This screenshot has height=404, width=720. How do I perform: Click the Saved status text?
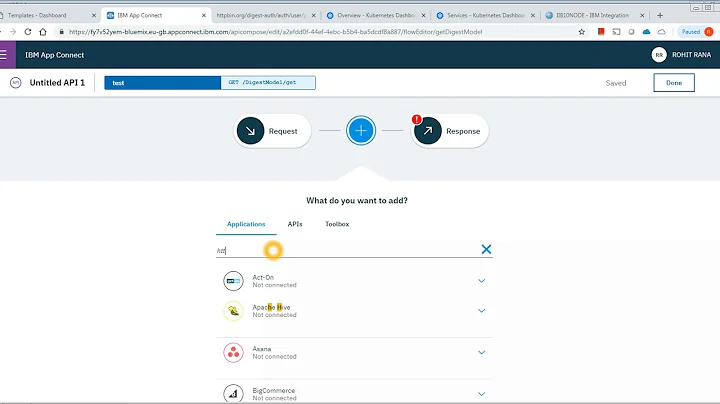616,83
